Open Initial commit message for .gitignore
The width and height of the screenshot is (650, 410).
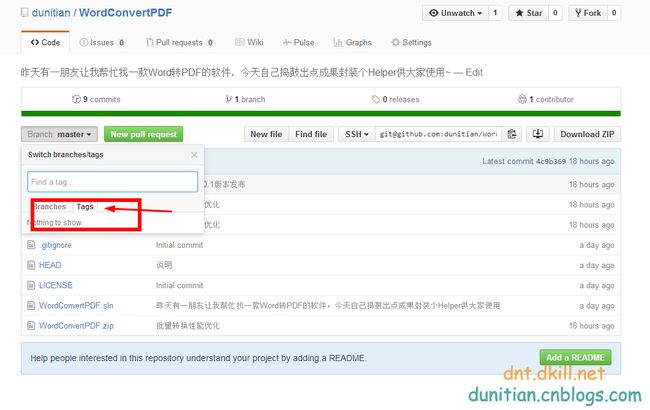(x=179, y=245)
